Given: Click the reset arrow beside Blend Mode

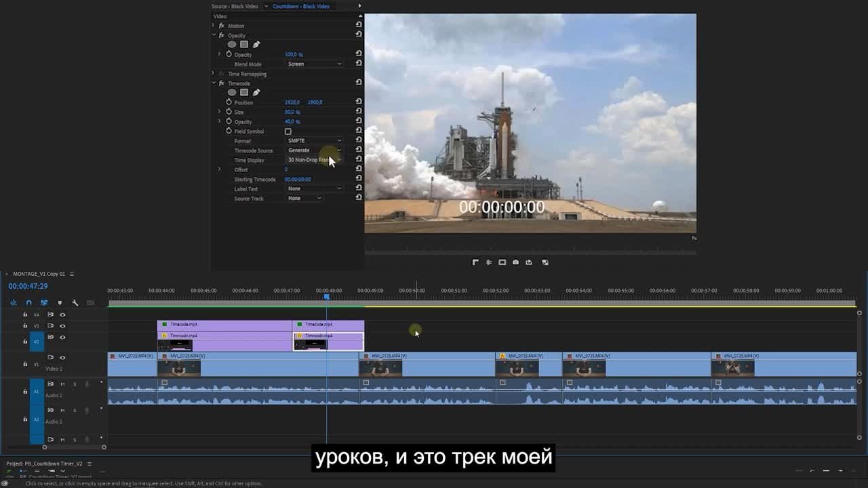Looking at the screenshot, I should click(358, 63).
